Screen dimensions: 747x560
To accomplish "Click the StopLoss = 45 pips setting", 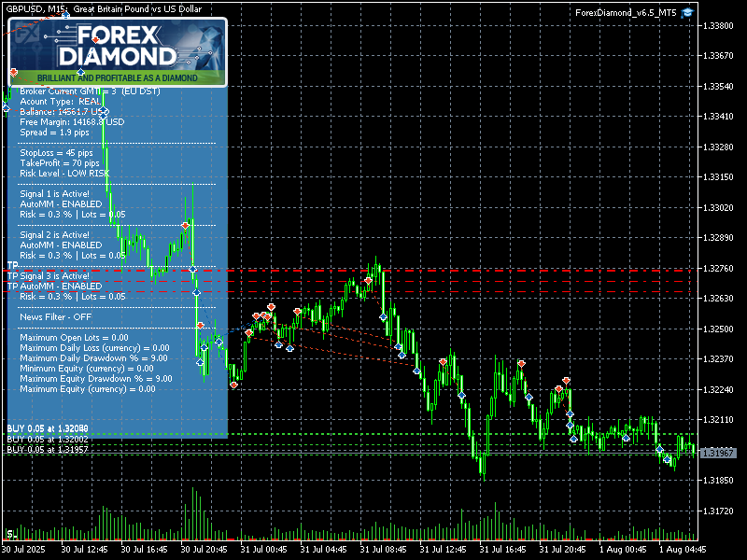I will tap(56, 152).
